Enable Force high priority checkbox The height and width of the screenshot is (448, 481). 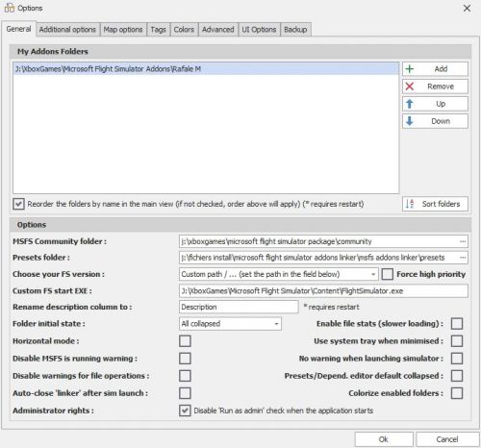tap(387, 274)
